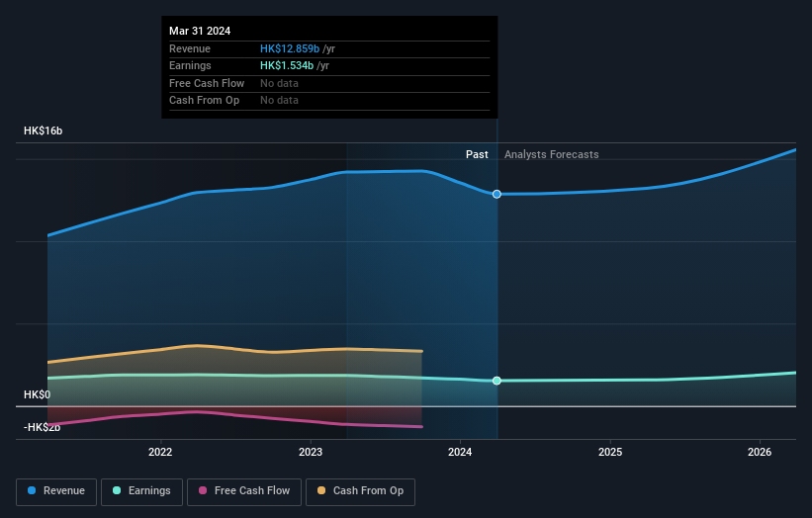812x518 pixels.
Task: Click the teal Earnings legend dot
Action: tap(117, 490)
